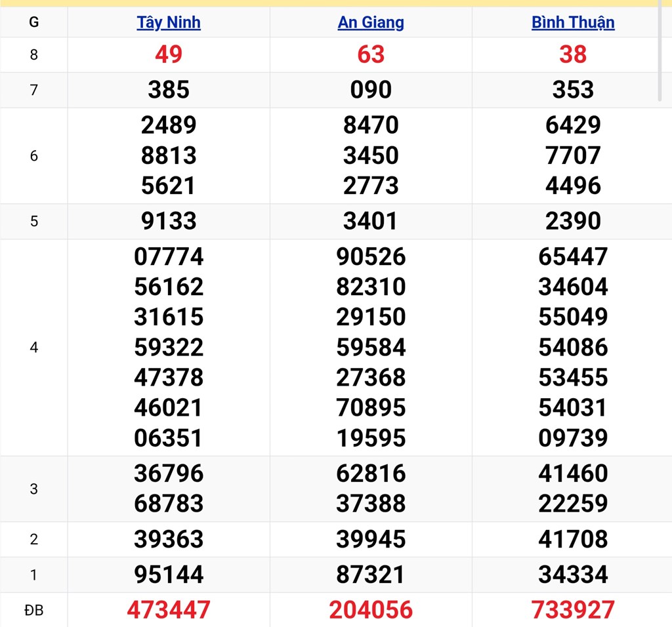Click the An Giang prize-7 number 090
Viewport: 672px width, 627px height.
[x=371, y=90]
